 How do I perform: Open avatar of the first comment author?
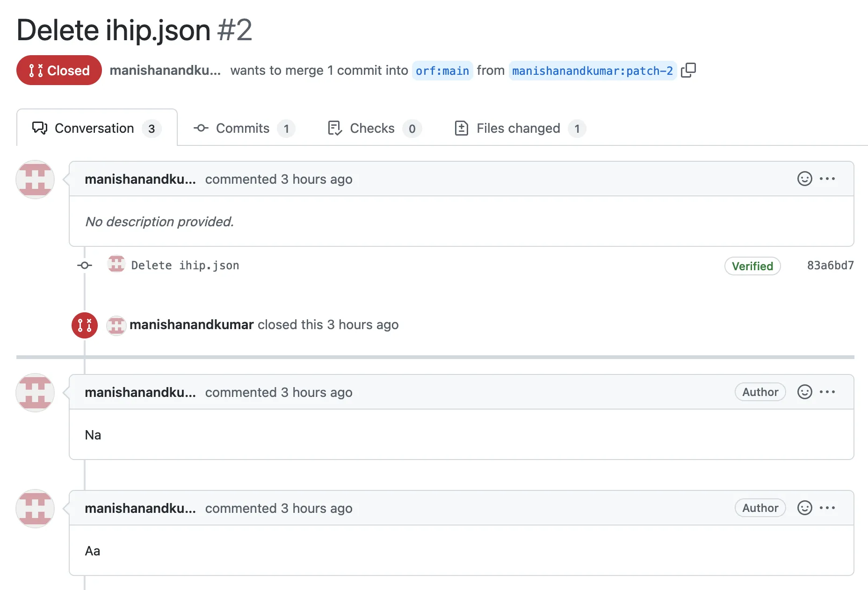[x=35, y=180]
